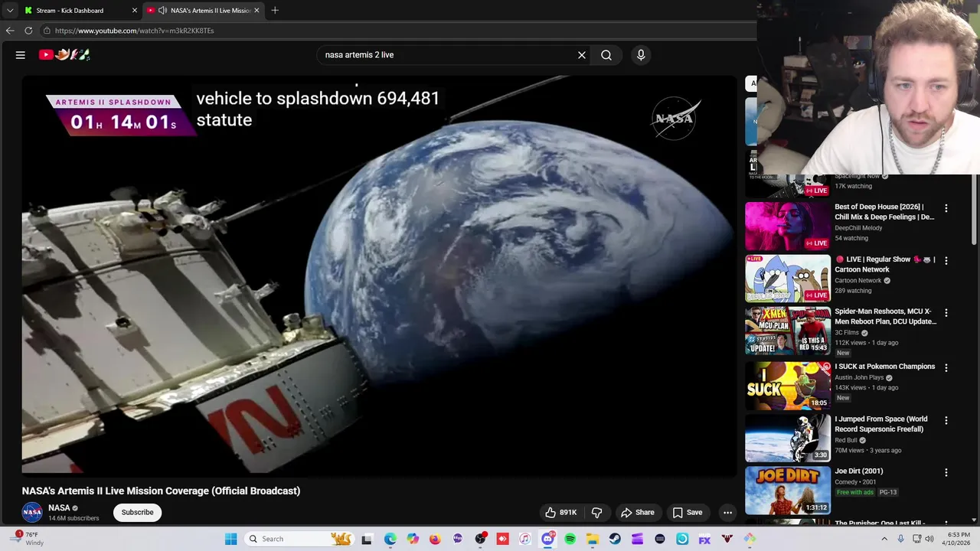Image resolution: width=980 pixels, height=551 pixels.
Task: Click the magnifier search button
Action: [x=606, y=55]
